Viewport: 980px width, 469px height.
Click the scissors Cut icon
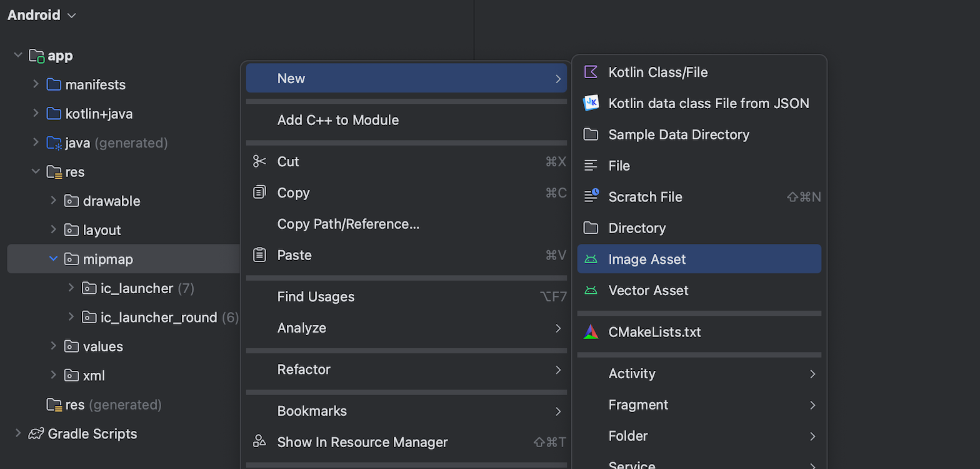click(x=259, y=161)
